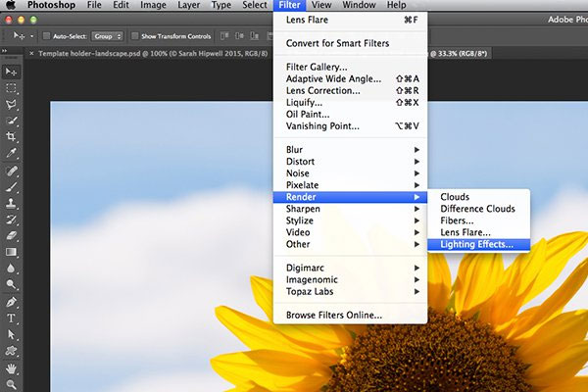Choose Lighting Effects from Render submenu
Viewport: 588px width, 392px height.
[478, 245]
